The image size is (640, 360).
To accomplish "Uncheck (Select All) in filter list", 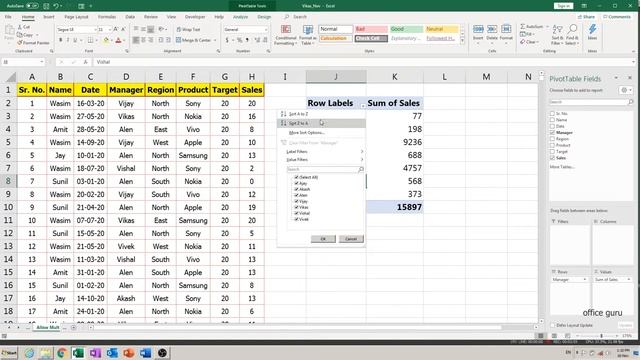I will pyautogui.click(x=297, y=177).
